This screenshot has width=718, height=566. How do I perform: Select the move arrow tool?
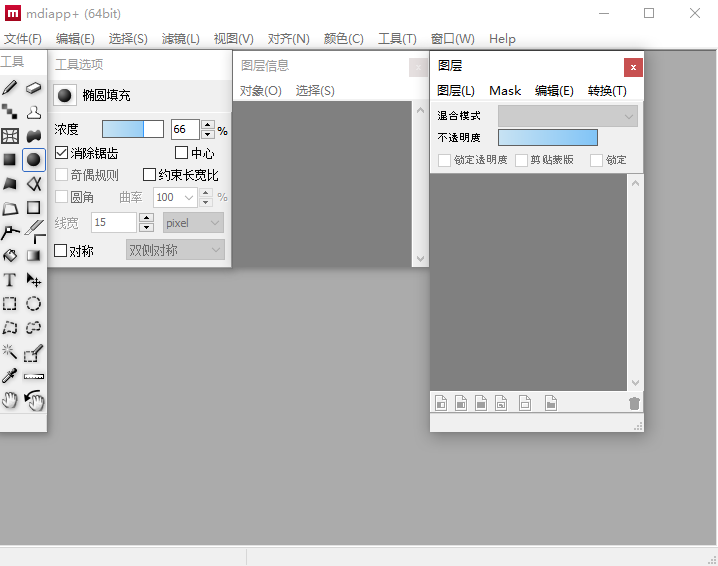point(33,280)
